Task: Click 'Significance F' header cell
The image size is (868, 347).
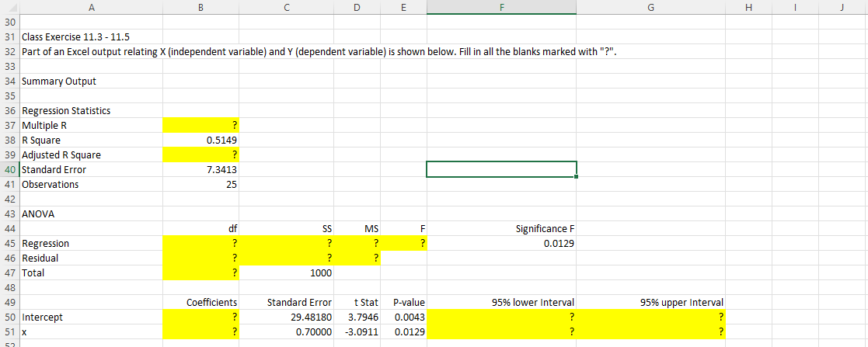Action: click(x=501, y=228)
